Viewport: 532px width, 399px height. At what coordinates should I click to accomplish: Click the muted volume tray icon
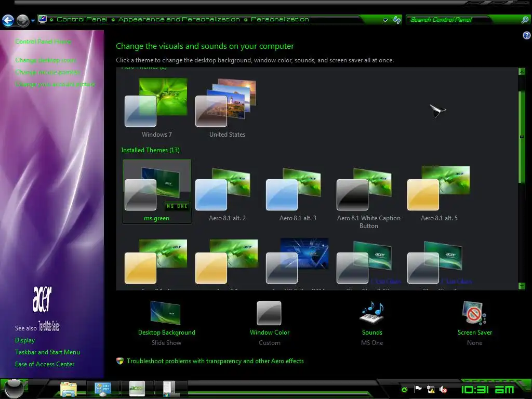coord(443,390)
